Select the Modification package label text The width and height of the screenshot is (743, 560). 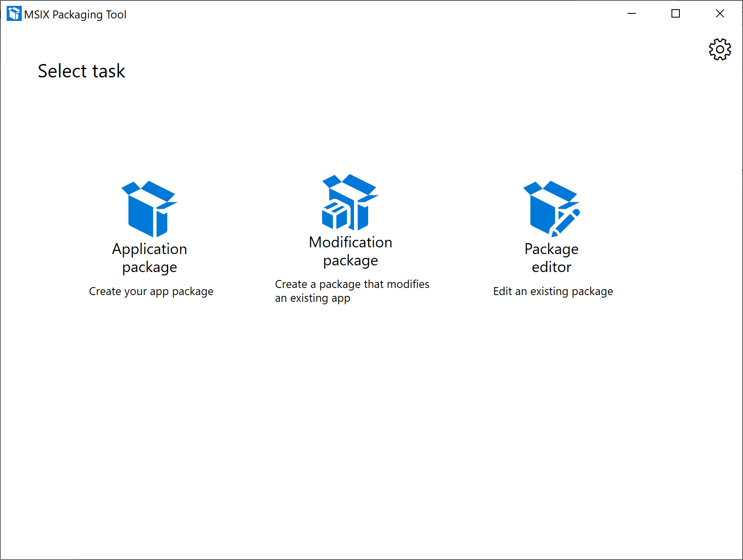350,251
